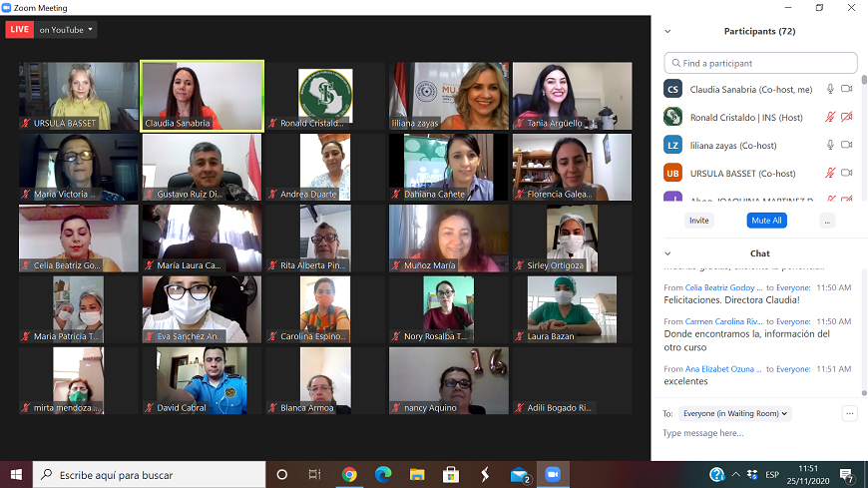Show hidden system tray icons chevron
This screenshot has width=868, height=488.
(735, 475)
